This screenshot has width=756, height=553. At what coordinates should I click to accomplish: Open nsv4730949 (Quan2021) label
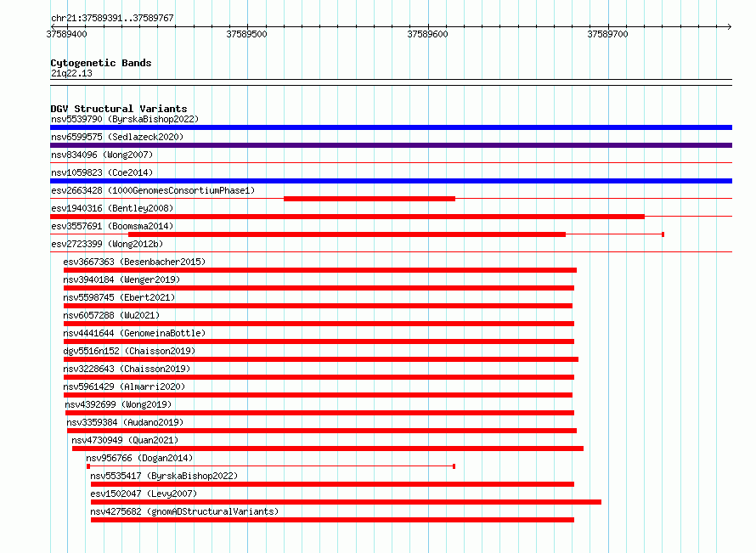pyautogui.click(x=126, y=440)
